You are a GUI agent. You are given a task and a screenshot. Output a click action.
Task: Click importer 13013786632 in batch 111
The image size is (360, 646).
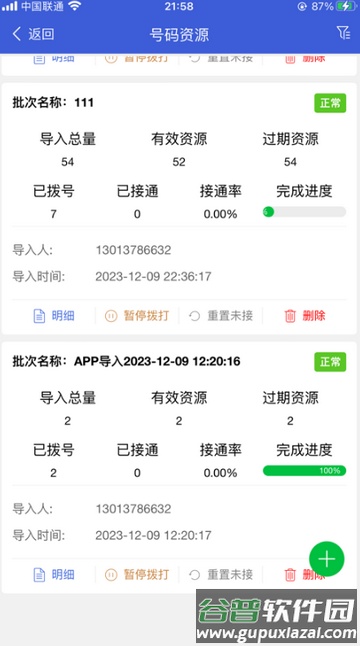133,250
